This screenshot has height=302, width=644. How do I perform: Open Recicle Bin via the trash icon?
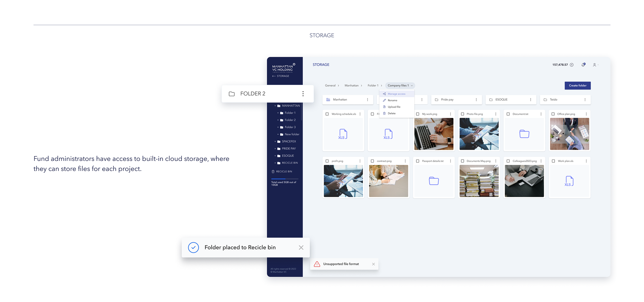pyautogui.click(x=273, y=172)
